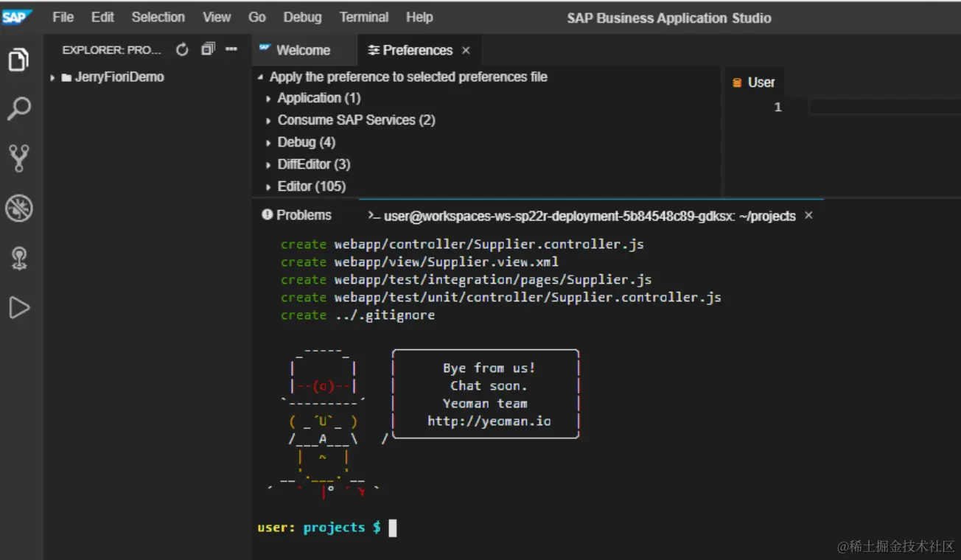Open the Debug menu

[302, 17]
